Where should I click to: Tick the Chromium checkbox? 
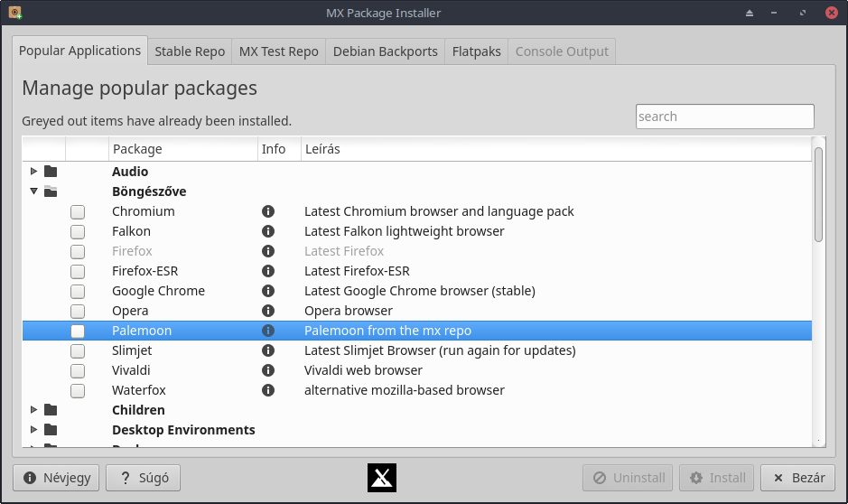tap(78, 212)
